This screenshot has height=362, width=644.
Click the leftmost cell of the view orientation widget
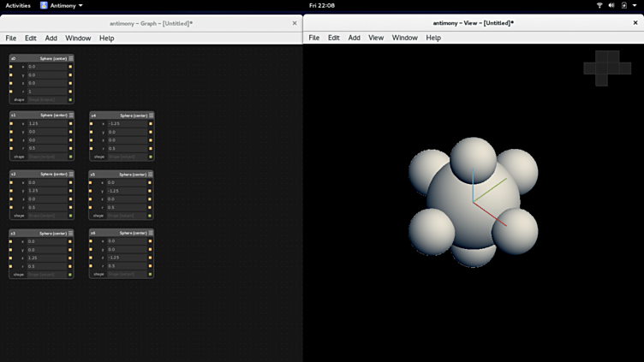(x=590, y=68)
